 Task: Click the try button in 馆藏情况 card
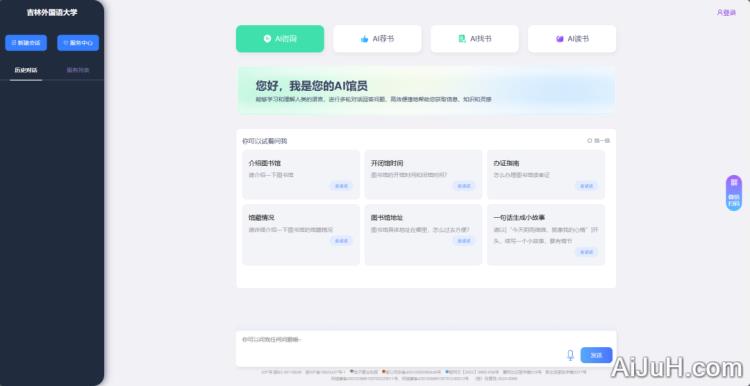coord(342,241)
